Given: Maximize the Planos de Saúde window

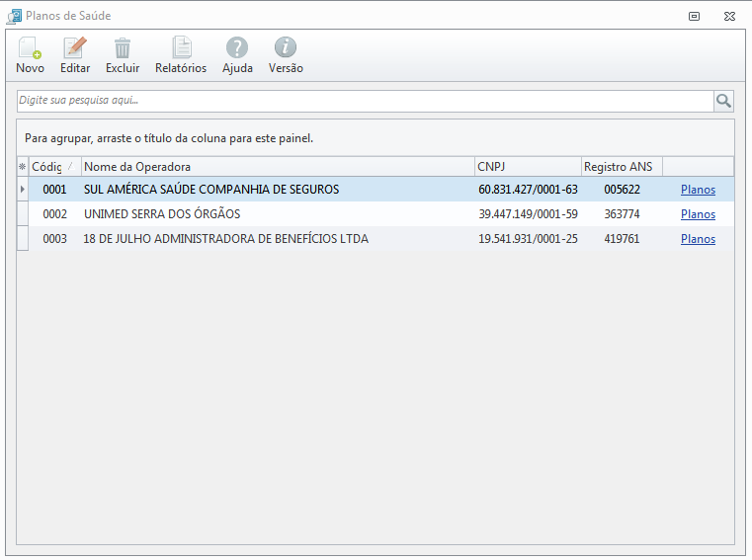Looking at the screenshot, I should tap(694, 17).
